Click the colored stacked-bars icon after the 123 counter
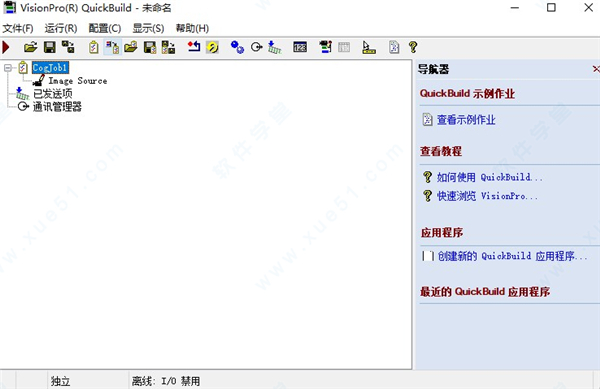This screenshot has height=389, width=600. tap(326, 47)
